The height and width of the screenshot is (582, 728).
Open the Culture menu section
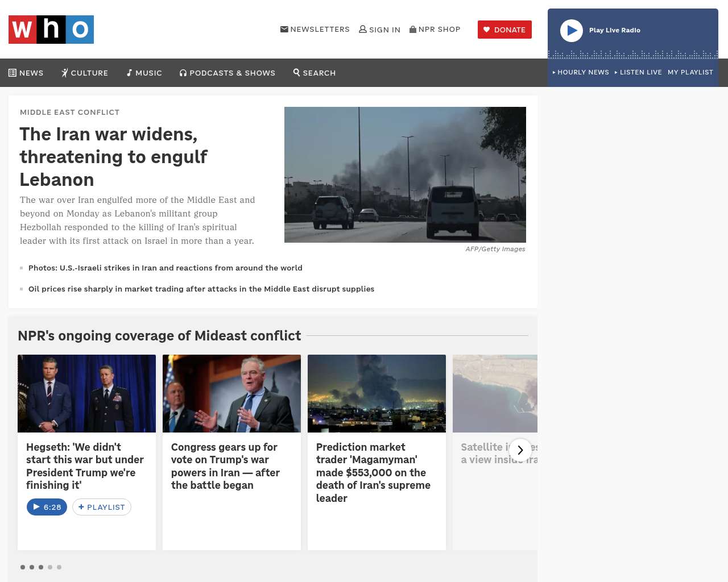[x=85, y=73]
